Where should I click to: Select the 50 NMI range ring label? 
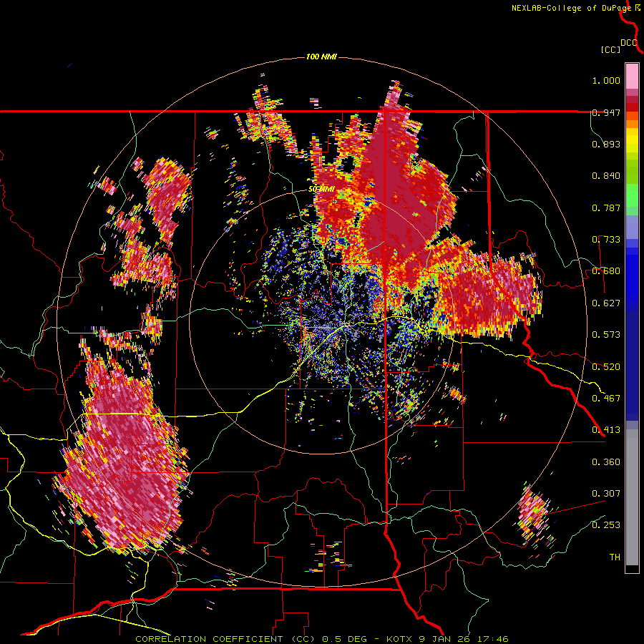(321, 190)
